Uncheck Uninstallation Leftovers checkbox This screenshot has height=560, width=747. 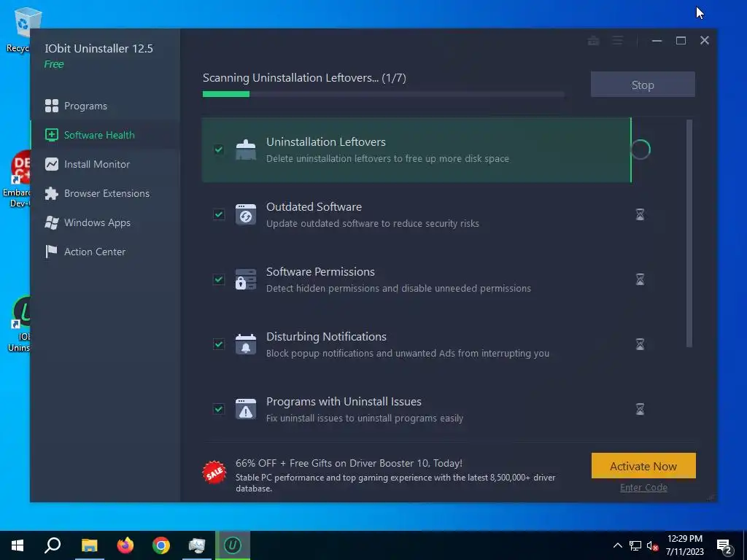(219, 149)
